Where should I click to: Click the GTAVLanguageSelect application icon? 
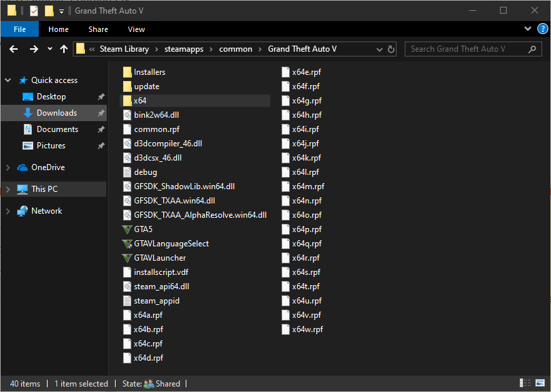click(127, 244)
